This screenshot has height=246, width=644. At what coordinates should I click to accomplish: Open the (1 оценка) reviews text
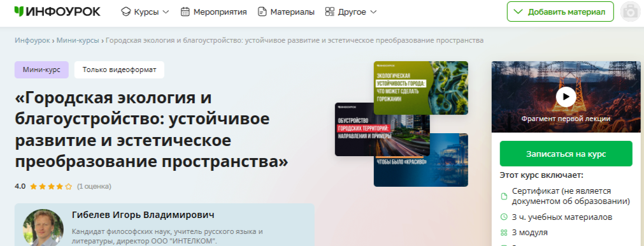pos(94,187)
